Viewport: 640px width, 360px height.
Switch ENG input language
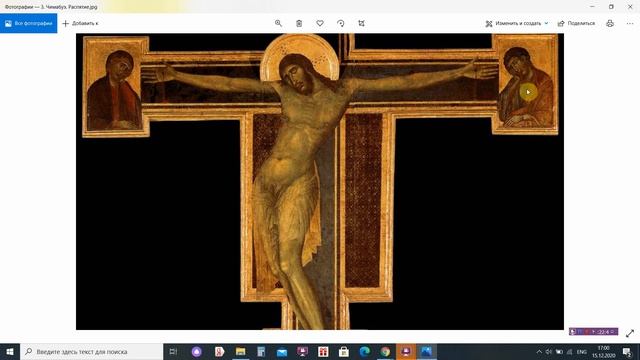[x=582, y=352]
